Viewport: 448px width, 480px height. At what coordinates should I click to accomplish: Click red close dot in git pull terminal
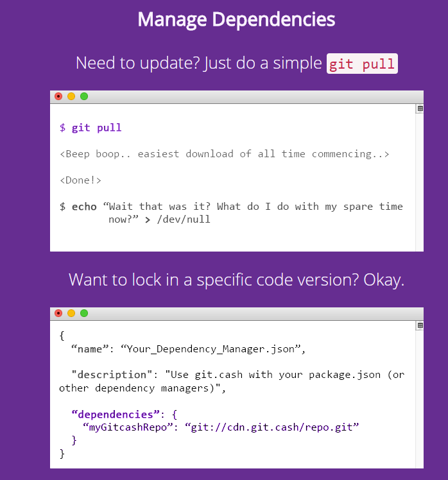[x=58, y=96]
